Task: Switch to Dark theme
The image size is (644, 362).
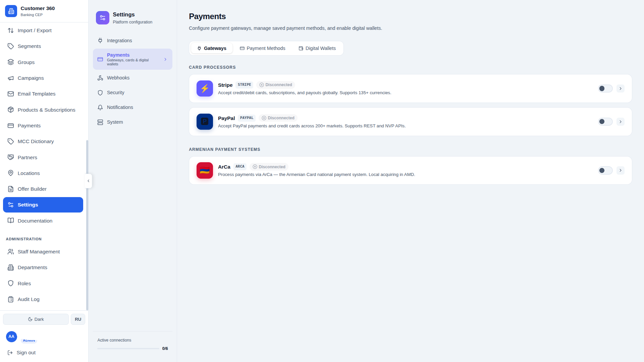Action: click(36, 319)
